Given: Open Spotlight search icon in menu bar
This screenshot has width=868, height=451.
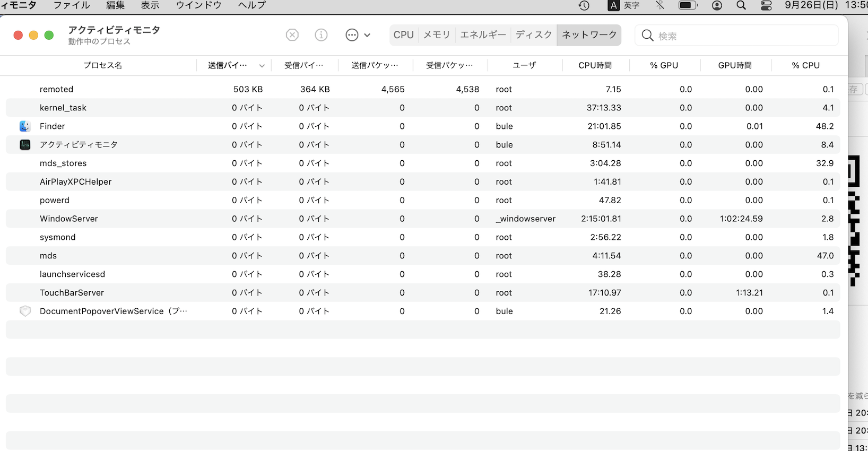Looking at the screenshot, I should [x=741, y=5].
